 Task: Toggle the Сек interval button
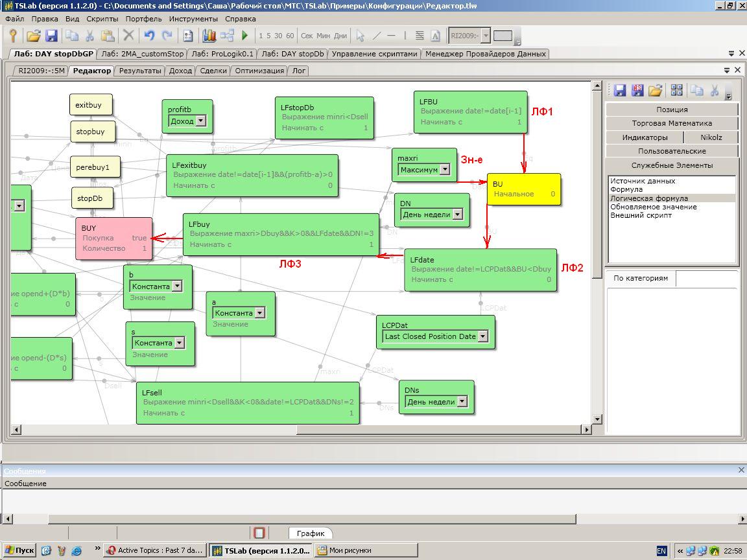[x=307, y=36]
